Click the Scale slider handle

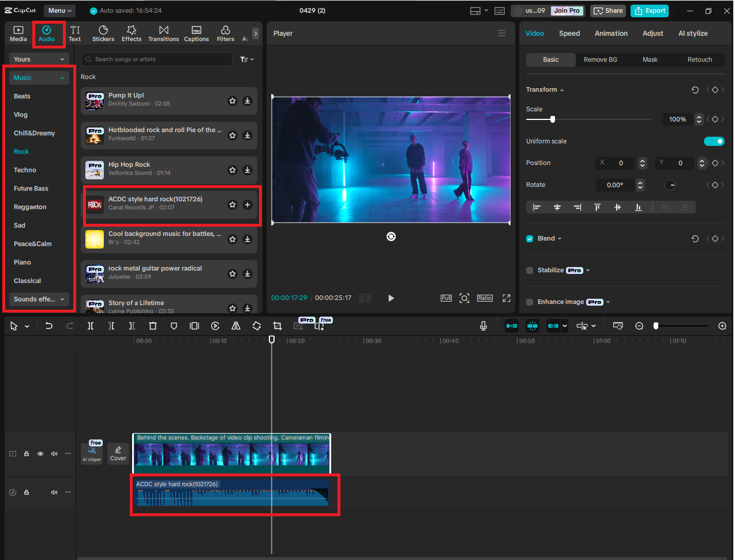pyautogui.click(x=553, y=119)
